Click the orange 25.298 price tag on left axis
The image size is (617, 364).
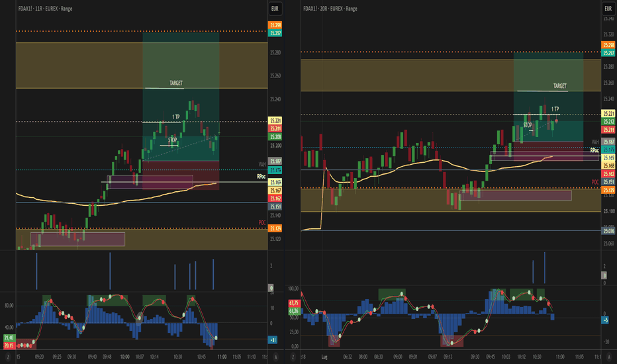[275, 25]
